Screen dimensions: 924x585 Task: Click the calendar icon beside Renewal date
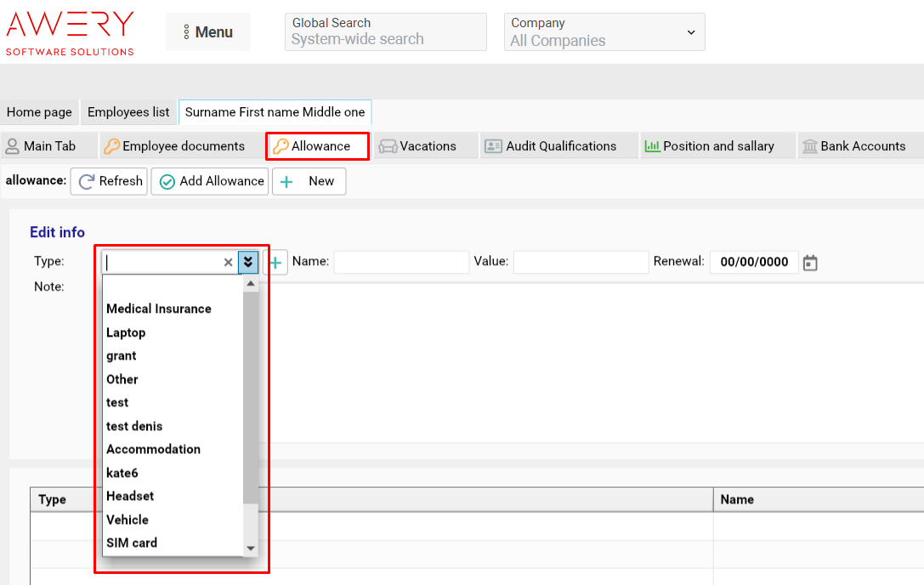pyautogui.click(x=810, y=263)
